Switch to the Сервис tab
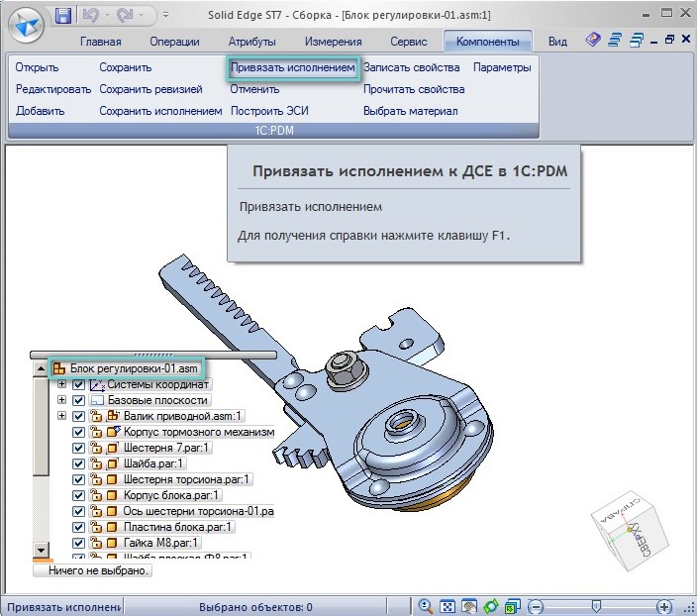The height and width of the screenshot is (616, 697). click(409, 42)
